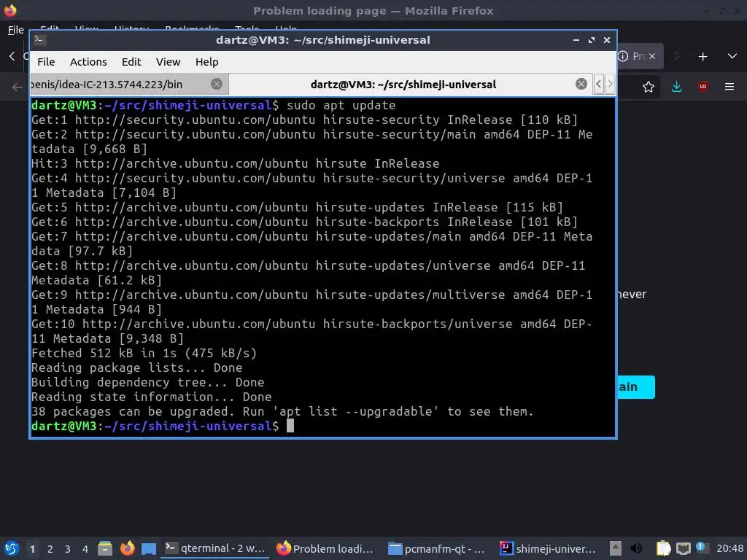
Task: Open the Actions menu in qterminal
Action: point(88,62)
